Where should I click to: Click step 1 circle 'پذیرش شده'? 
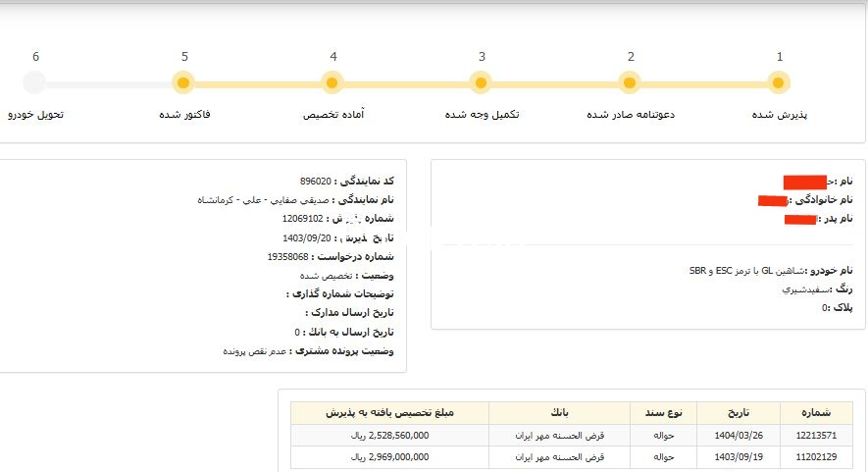[x=779, y=83]
